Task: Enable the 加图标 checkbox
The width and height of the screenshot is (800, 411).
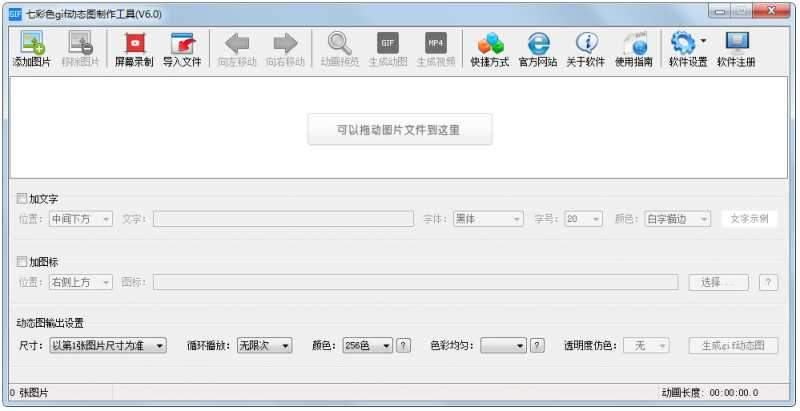Action: [22, 262]
